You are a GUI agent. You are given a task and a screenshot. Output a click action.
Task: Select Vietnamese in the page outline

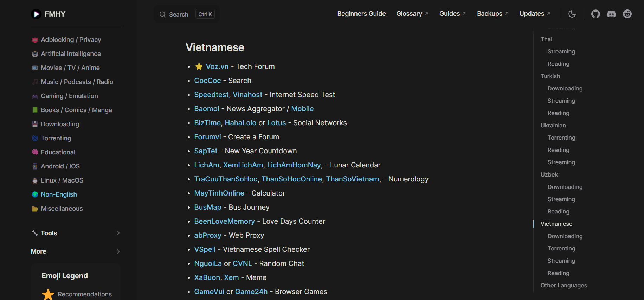(x=556, y=224)
